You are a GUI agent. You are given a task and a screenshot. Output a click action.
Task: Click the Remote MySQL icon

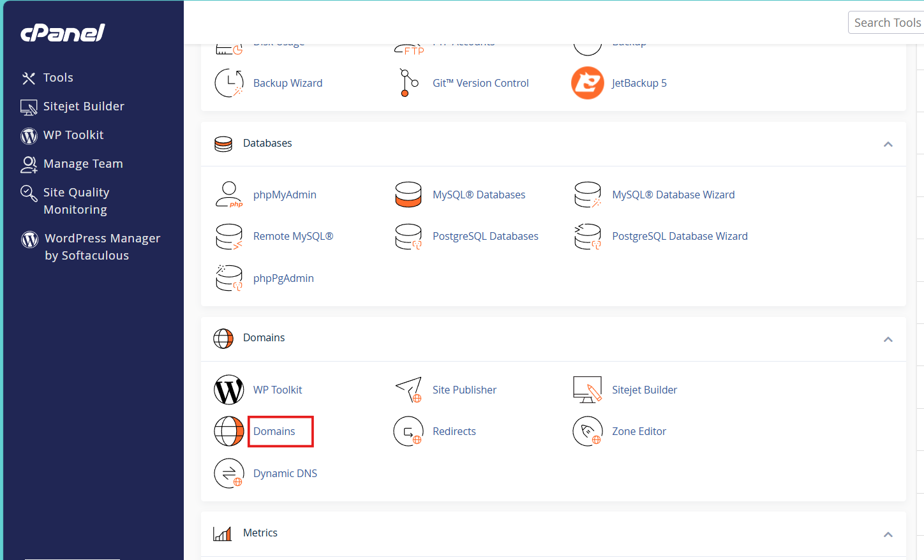click(x=229, y=237)
